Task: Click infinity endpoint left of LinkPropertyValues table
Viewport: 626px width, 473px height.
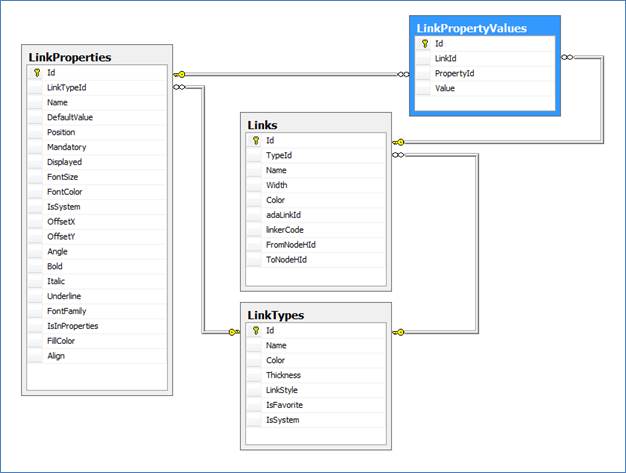Action: click(405, 74)
